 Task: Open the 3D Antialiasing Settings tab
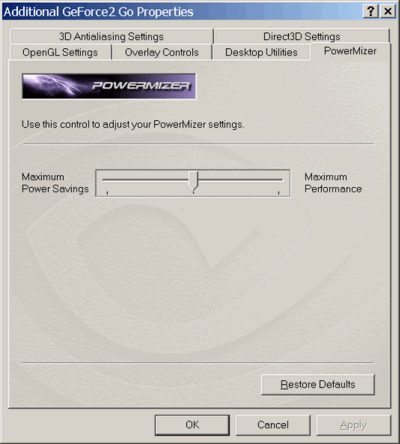111,36
